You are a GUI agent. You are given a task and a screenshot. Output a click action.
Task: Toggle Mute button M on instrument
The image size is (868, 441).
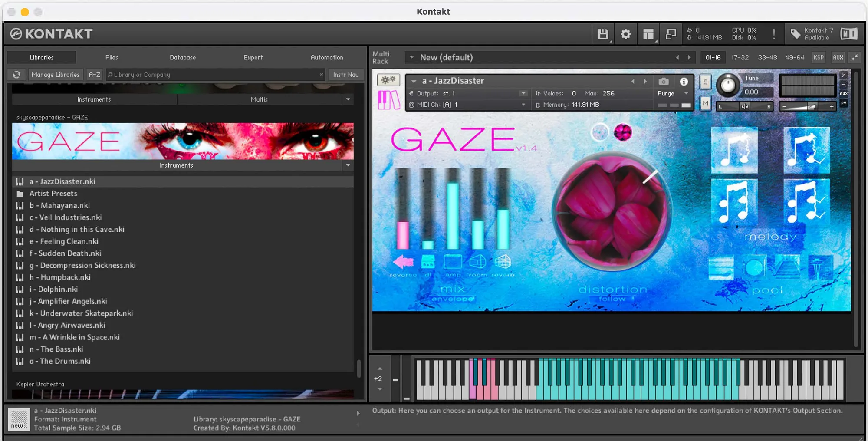(705, 103)
